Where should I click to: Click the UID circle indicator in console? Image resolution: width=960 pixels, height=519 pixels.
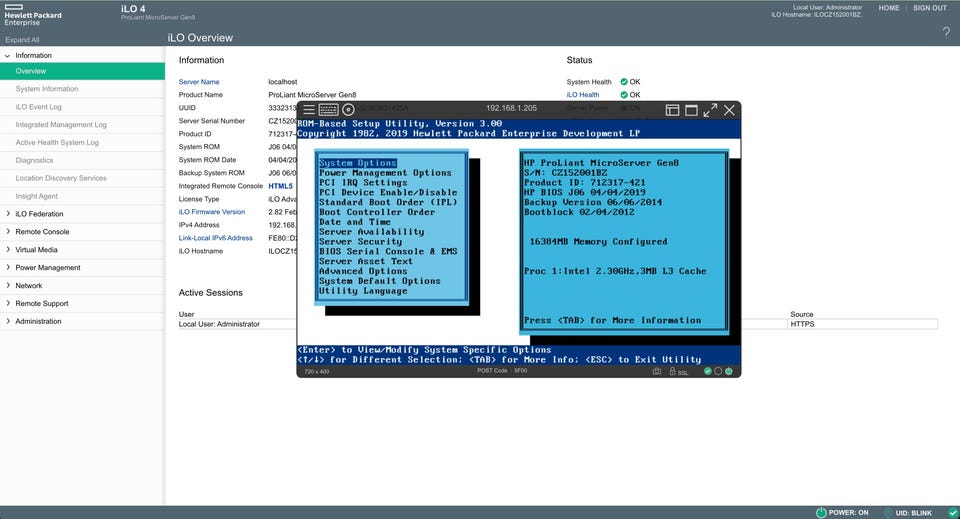tap(718, 372)
